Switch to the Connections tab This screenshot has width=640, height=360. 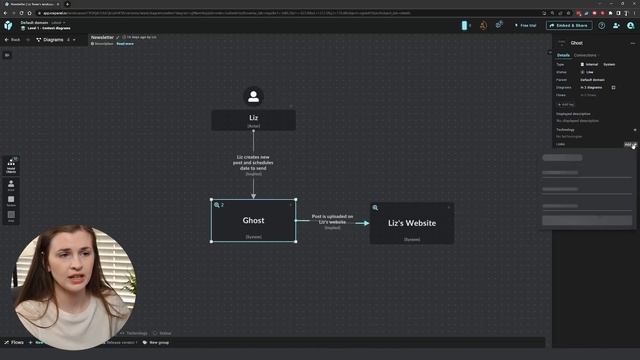[585, 55]
